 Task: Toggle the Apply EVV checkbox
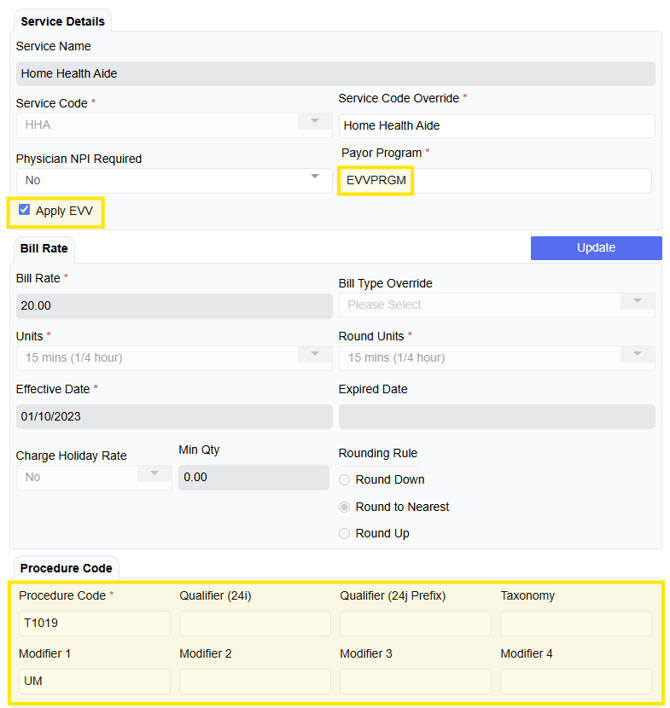tap(24, 210)
